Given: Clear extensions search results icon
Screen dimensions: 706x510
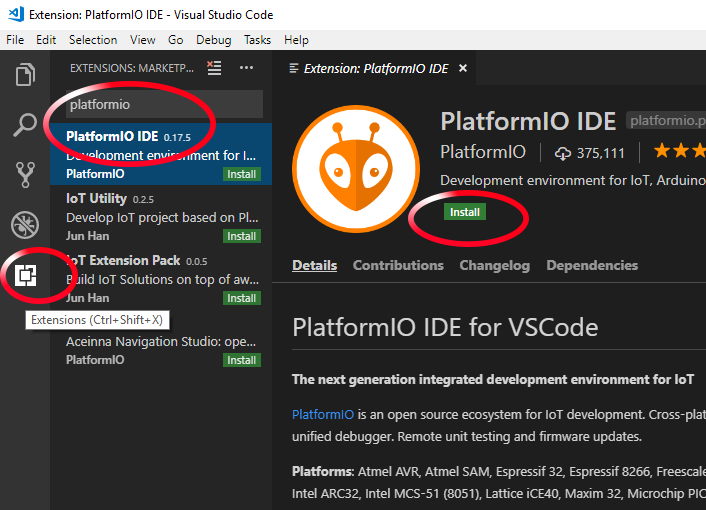Looking at the screenshot, I should tap(214, 68).
